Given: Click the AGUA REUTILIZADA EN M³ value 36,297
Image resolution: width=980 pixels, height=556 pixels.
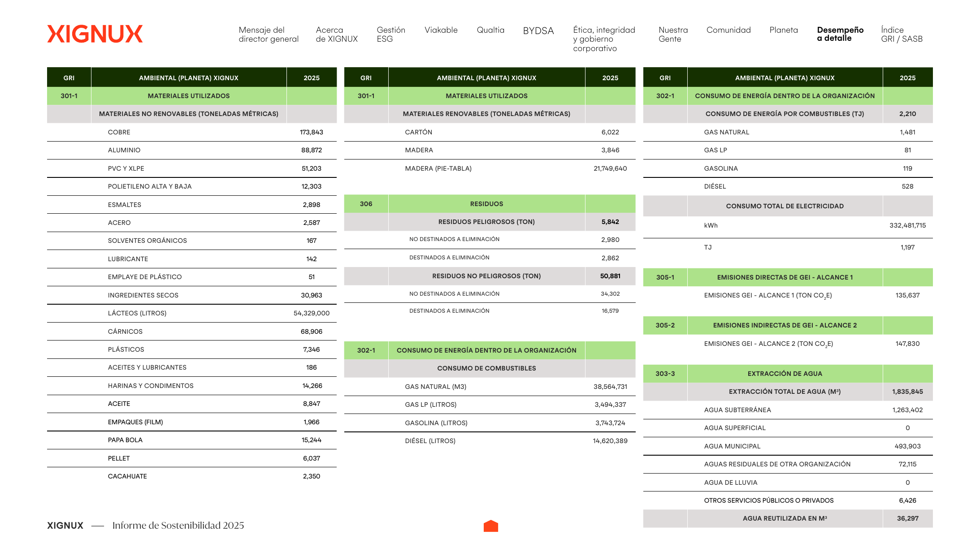Looking at the screenshot, I should (x=907, y=518).
